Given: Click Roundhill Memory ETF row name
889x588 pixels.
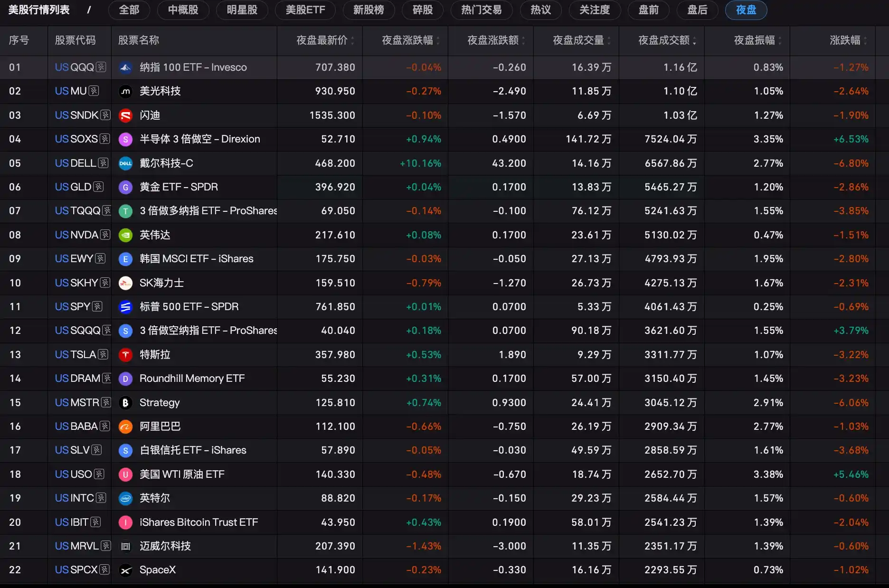Looking at the screenshot, I should tap(192, 379).
